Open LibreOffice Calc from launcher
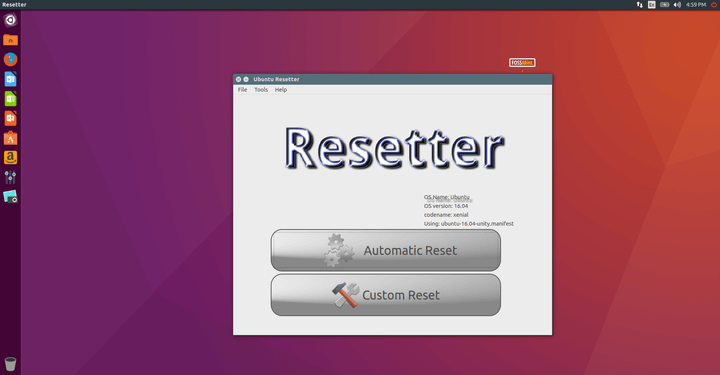The height and width of the screenshot is (375, 720). tap(10, 99)
